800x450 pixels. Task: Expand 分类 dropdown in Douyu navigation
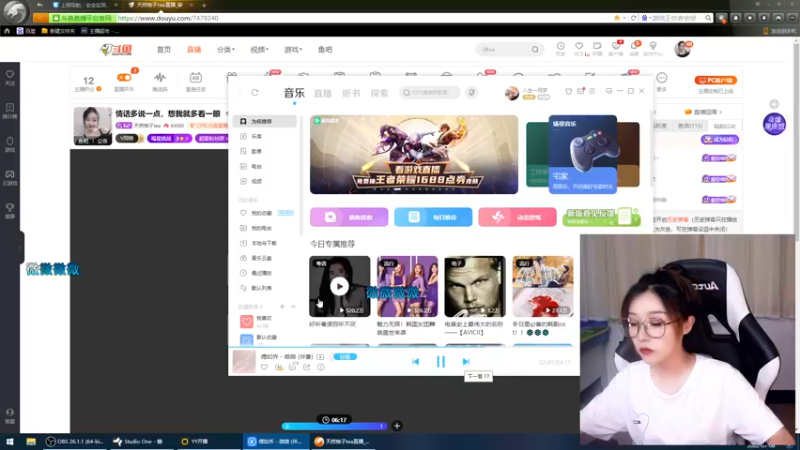[226, 49]
